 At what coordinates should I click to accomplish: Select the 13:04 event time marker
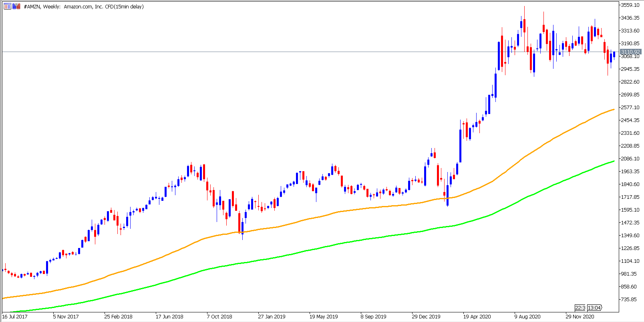pyautogui.click(x=594, y=308)
